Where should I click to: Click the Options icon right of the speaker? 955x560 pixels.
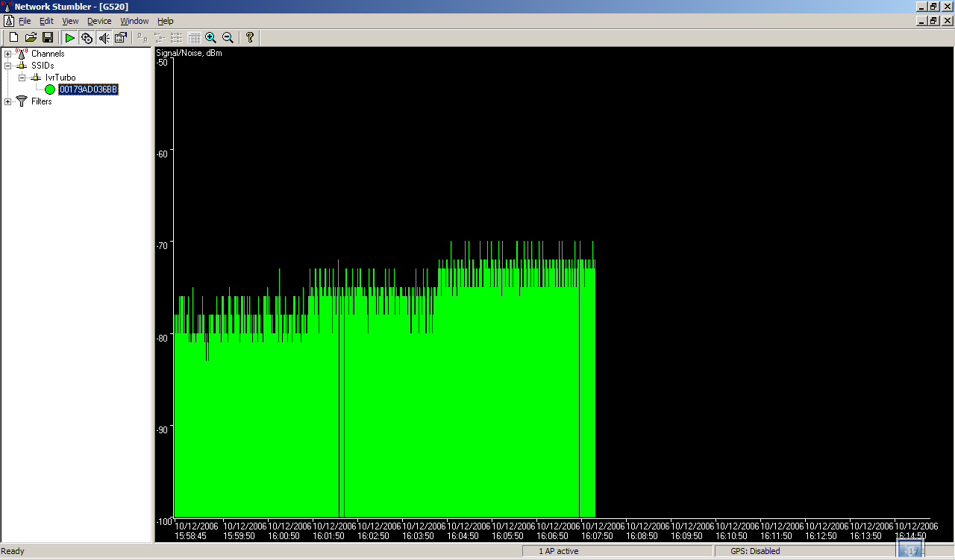(x=121, y=37)
